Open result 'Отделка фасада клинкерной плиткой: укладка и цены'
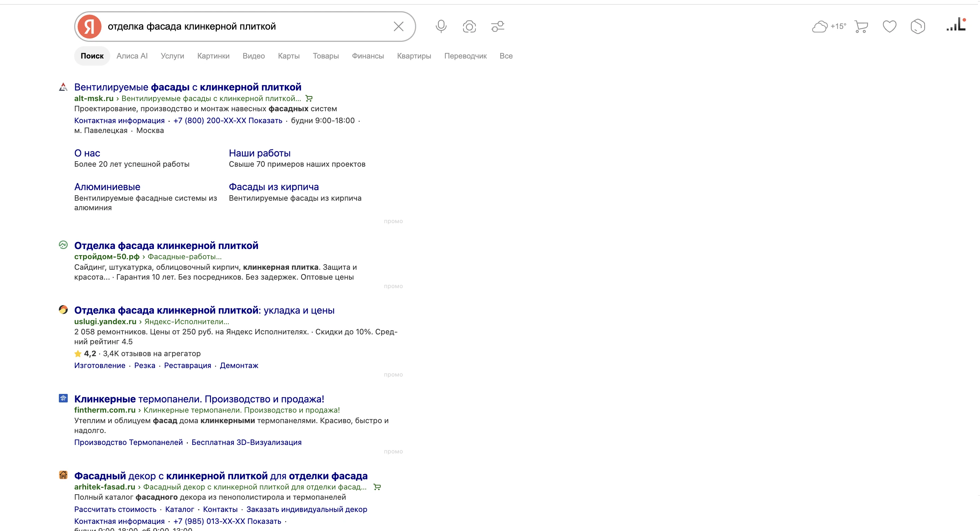Viewport: 980px width, 531px height. click(x=204, y=310)
